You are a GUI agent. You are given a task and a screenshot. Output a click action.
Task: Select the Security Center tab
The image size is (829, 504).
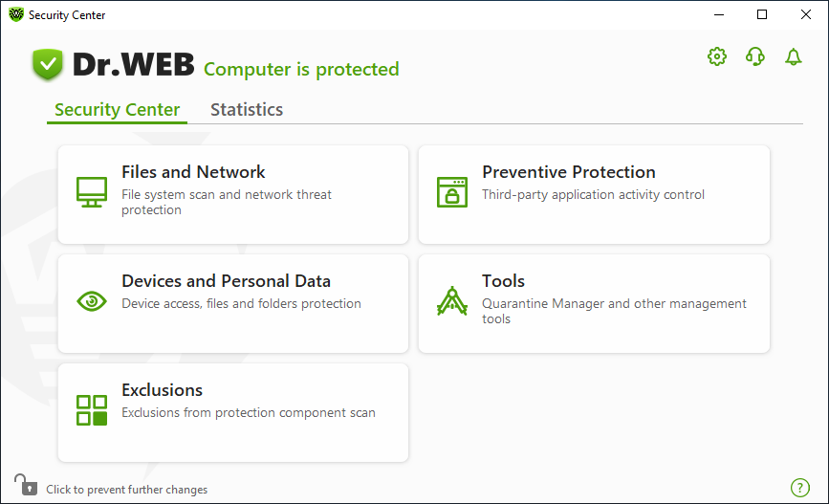point(118,109)
